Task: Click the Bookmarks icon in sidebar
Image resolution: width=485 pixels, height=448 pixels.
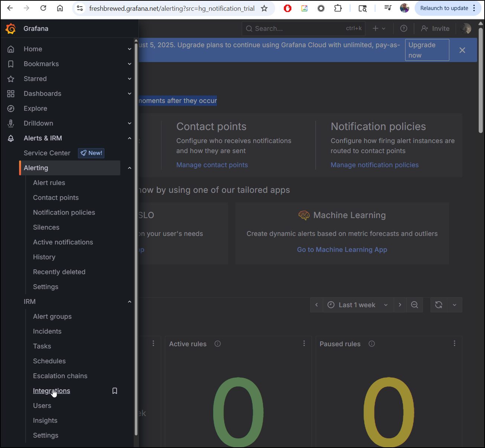Action: click(11, 64)
